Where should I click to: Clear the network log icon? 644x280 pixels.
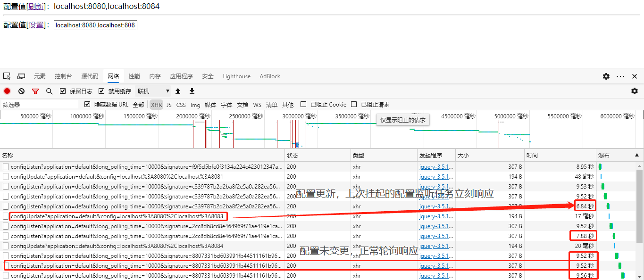pos(21,91)
